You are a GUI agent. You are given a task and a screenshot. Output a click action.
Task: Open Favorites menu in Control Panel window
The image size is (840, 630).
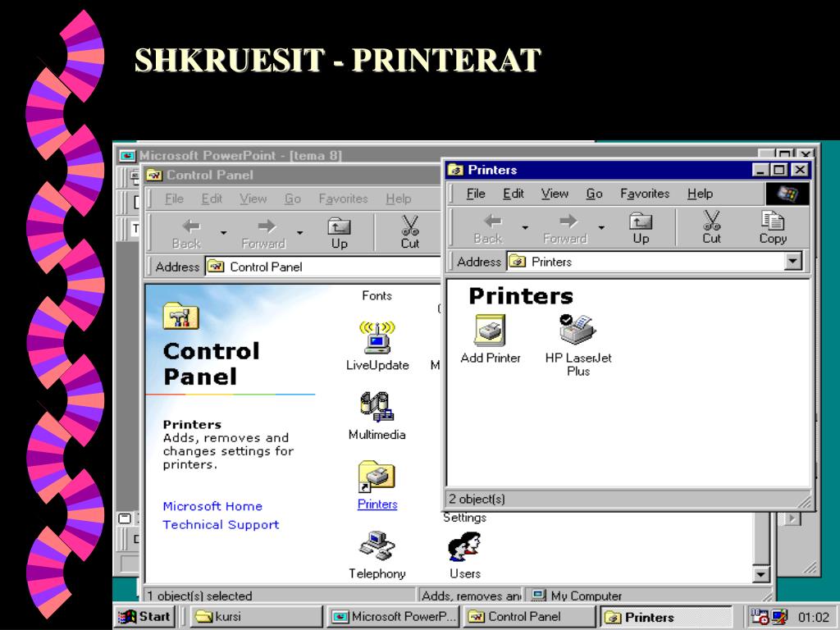[x=344, y=199]
